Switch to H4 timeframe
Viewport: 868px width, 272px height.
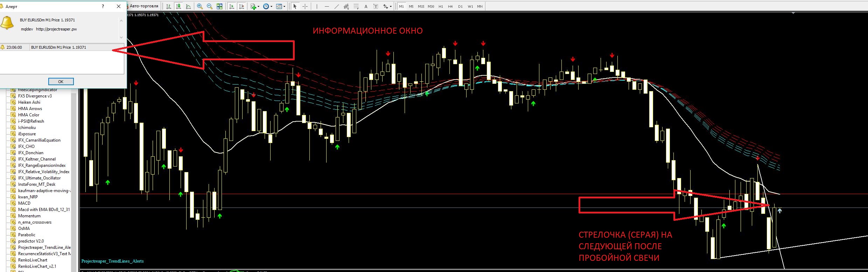pyautogui.click(x=450, y=6)
